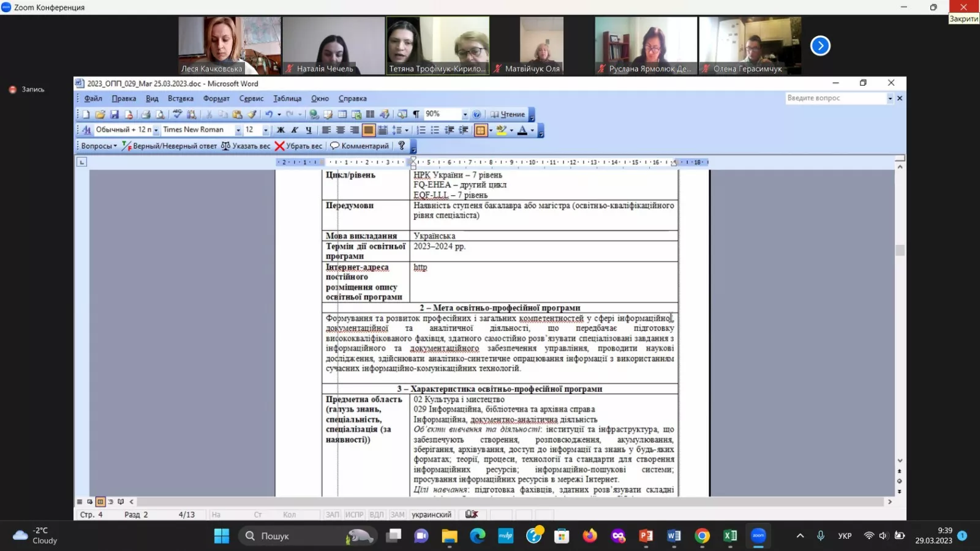Click the Numbered list icon

421,130
